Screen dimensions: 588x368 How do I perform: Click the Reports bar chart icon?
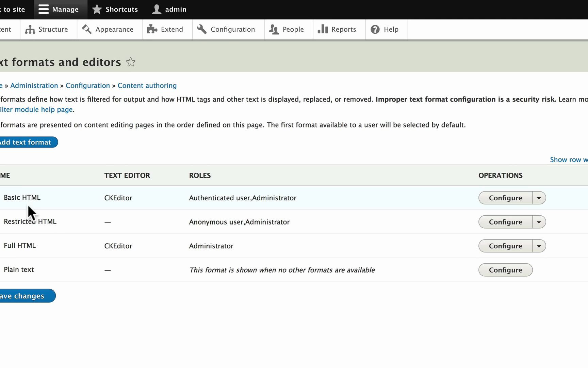(323, 29)
